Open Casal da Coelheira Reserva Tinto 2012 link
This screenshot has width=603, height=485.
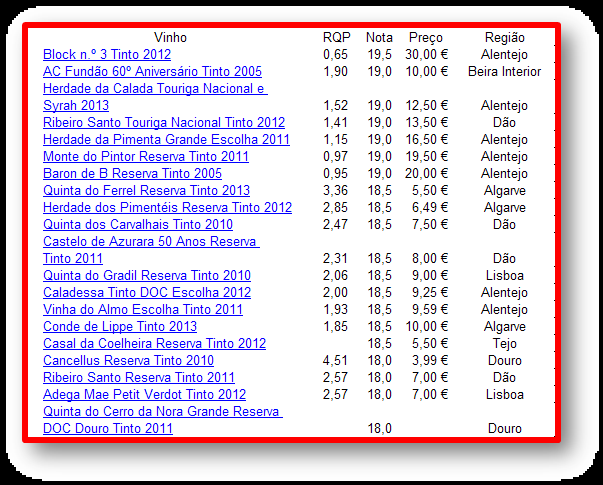click(154, 343)
